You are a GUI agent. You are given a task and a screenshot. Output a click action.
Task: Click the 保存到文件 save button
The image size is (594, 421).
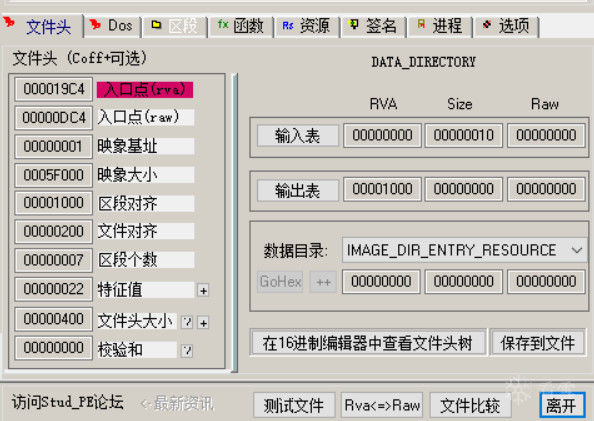pos(538,343)
